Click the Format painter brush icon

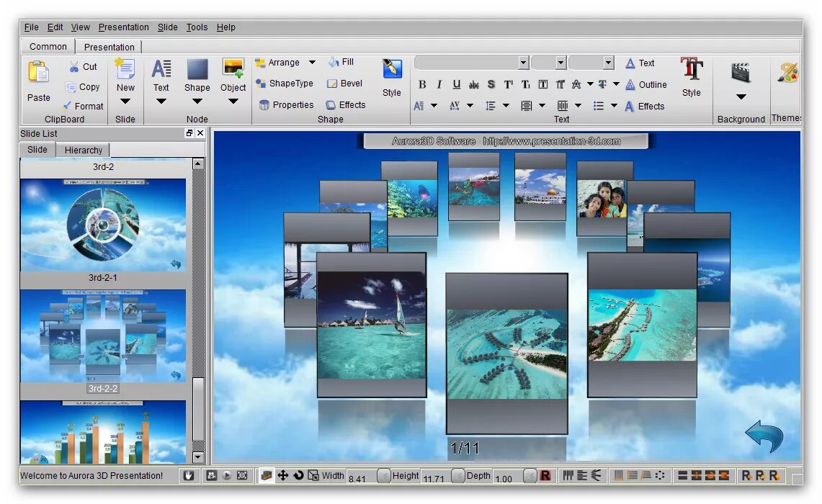pos(67,106)
